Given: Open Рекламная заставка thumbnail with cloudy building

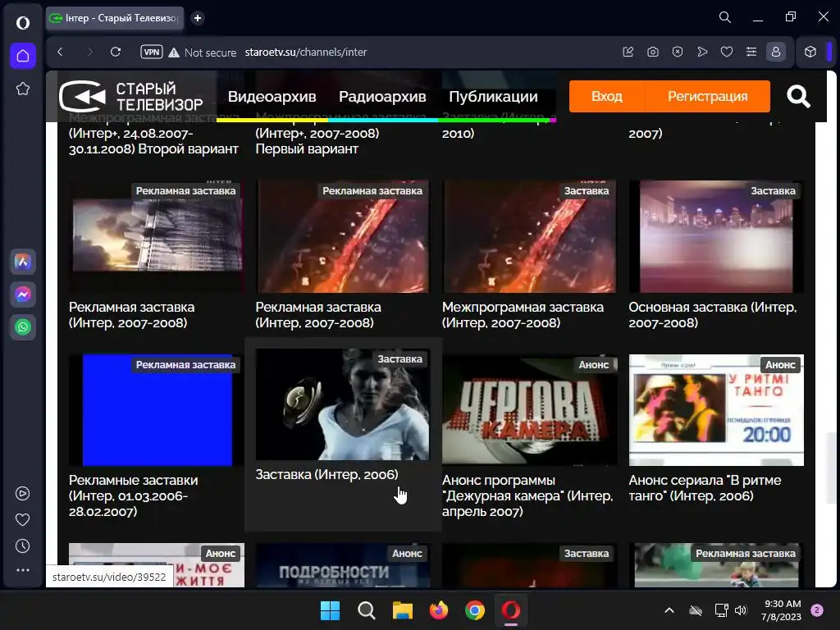Looking at the screenshot, I should tap(157, 236).
